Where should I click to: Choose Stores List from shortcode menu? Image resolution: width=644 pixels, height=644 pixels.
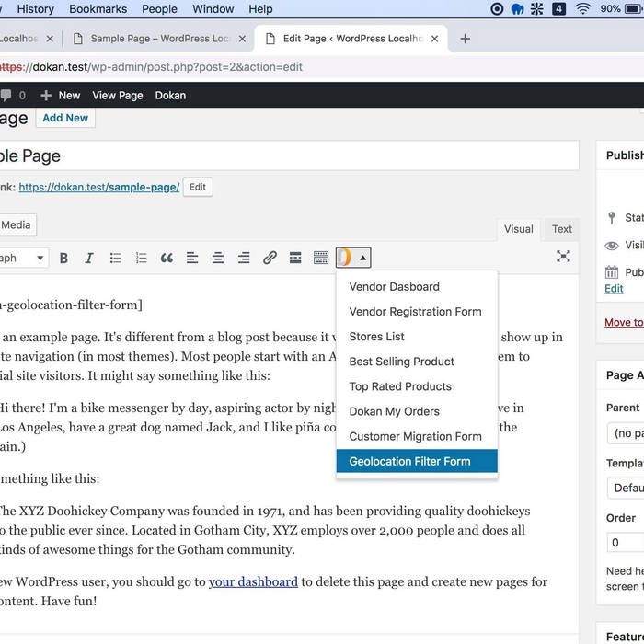[376, 337]
